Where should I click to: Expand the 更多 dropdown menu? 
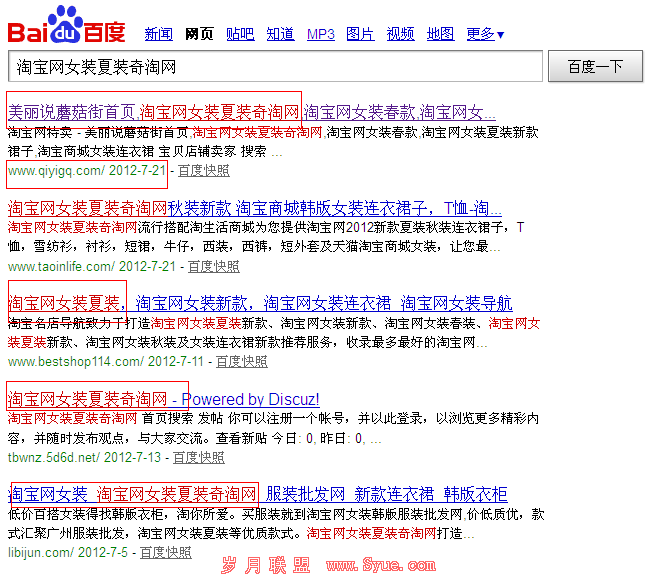(x=485, y=34)
